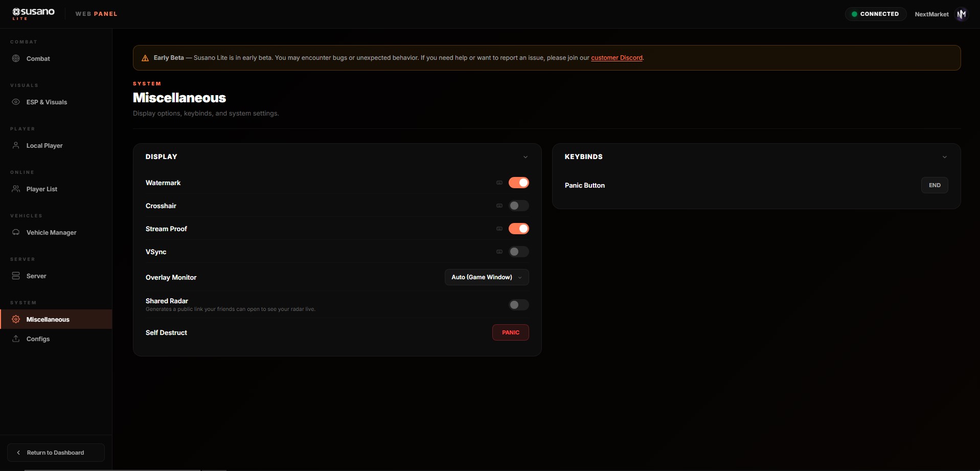The image size is (980, 471).
Task: Select the Miscellaneous menu item
Action: [x=56, y=319]
